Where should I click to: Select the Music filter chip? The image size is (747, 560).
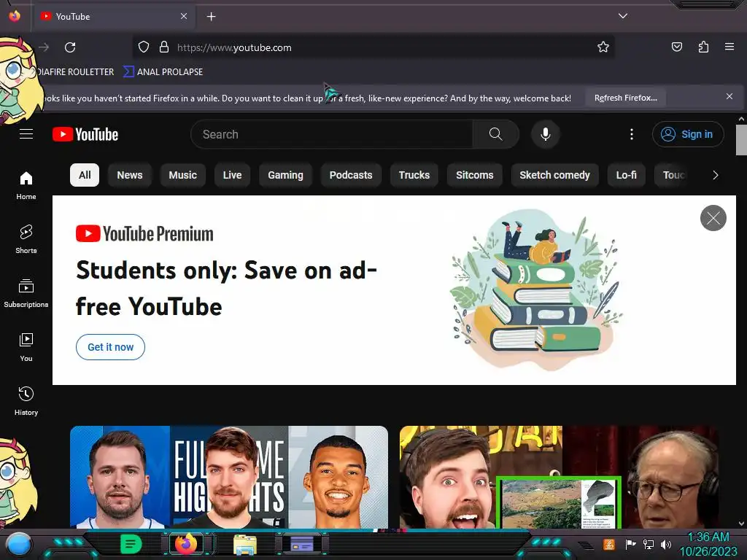pyautogui.click(x=182, y=175)
